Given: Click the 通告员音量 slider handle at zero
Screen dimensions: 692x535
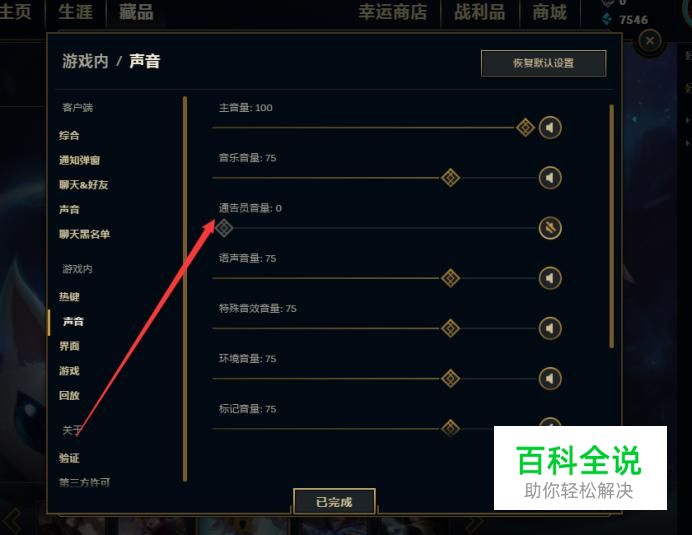Looking at the screenshot, I should [224, 228].
